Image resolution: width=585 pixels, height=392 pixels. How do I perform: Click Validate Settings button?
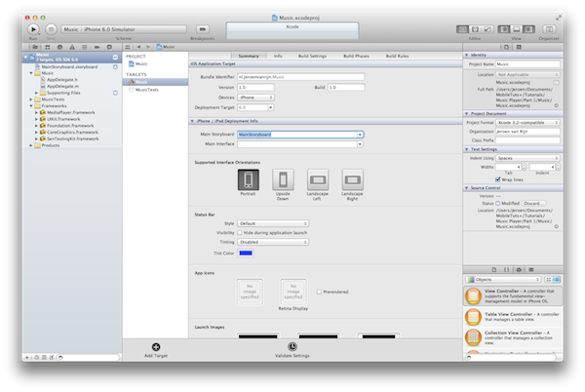[x=292, y=350]
